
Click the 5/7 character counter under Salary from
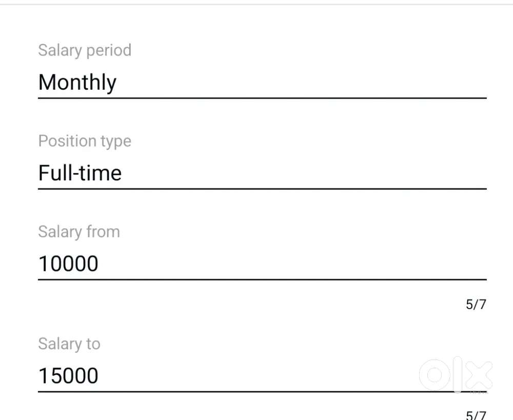[x=476, y=304]
